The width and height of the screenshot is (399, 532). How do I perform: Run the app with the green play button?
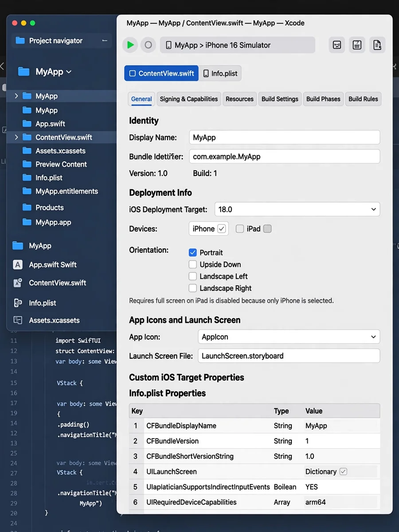(130, 45)
